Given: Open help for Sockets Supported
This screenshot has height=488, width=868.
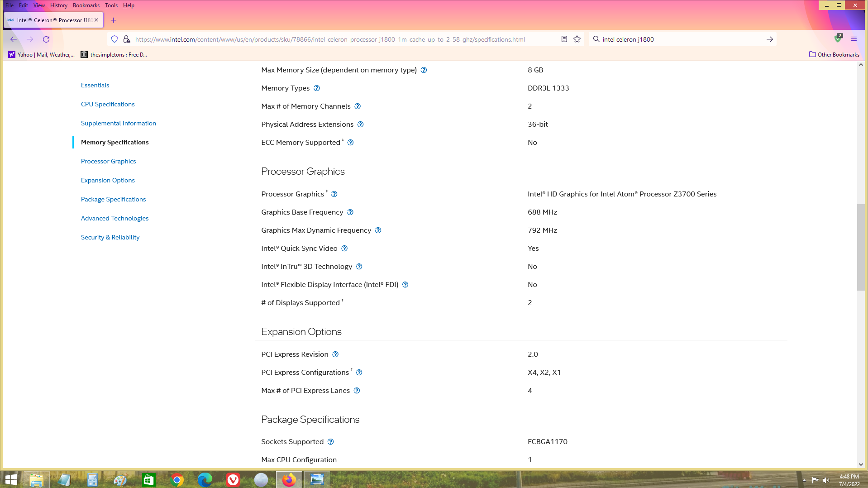Looking at the screenshot, I should coord(330,442).
